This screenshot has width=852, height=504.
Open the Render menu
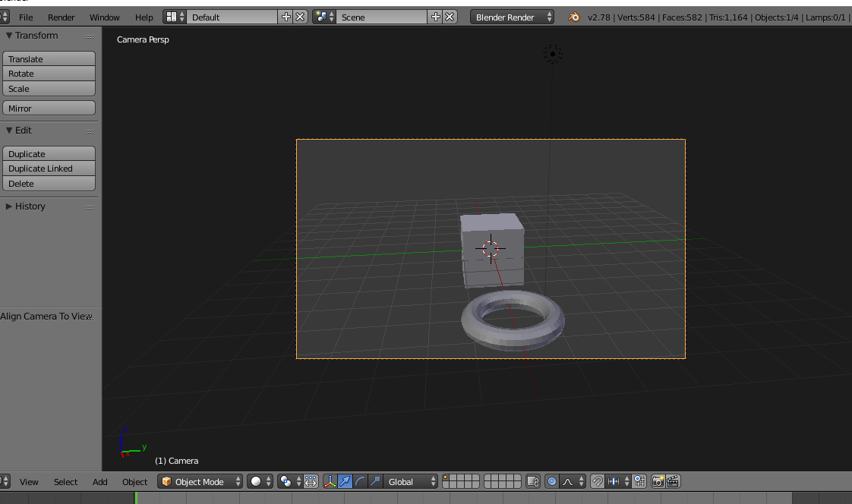click(61, 17)
